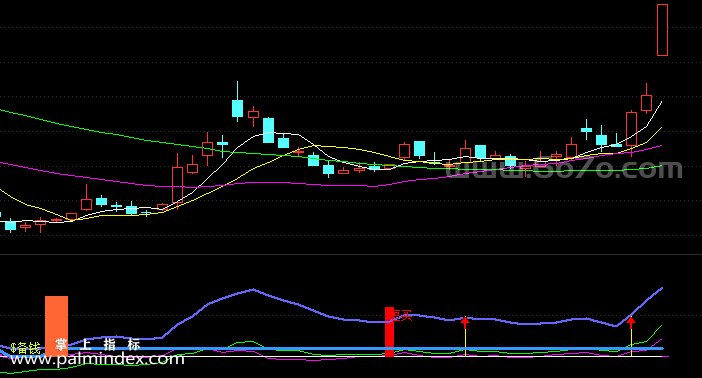Open the www.6670.com watermark link

pyautogui.click(x=565, y=169)
